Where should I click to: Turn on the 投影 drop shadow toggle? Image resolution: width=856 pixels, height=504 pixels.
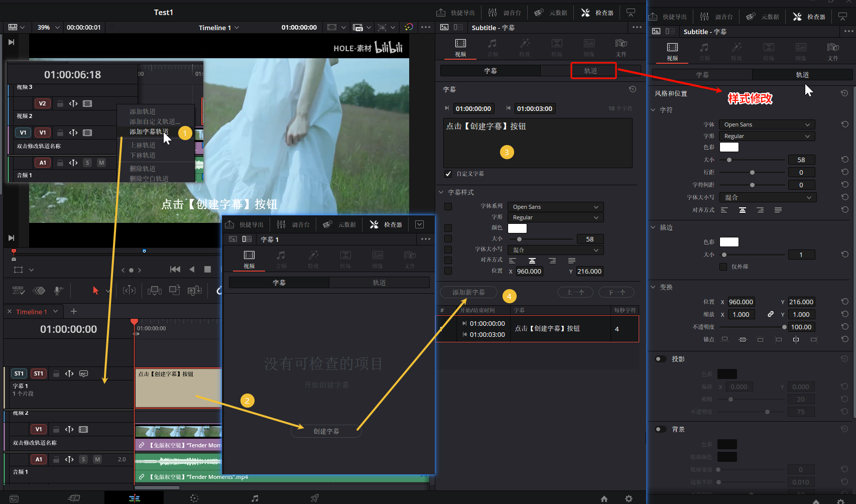tap(661, 359)
